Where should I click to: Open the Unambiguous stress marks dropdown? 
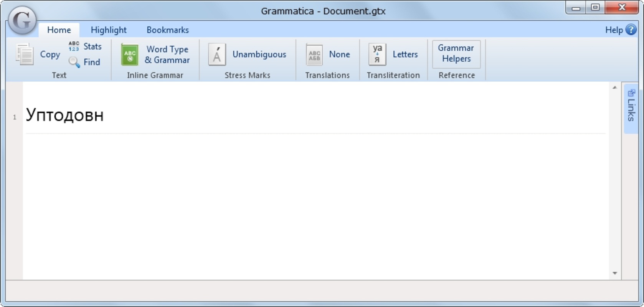point(259,54)
